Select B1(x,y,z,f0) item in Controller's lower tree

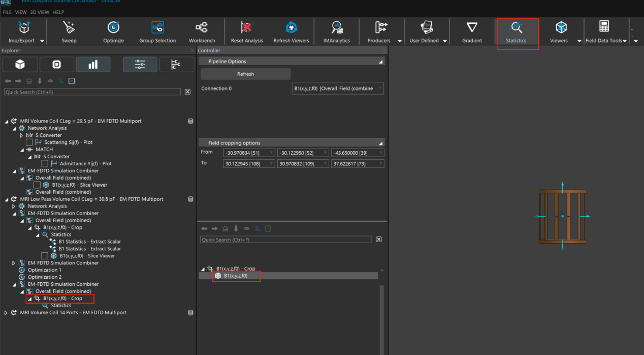236,276
